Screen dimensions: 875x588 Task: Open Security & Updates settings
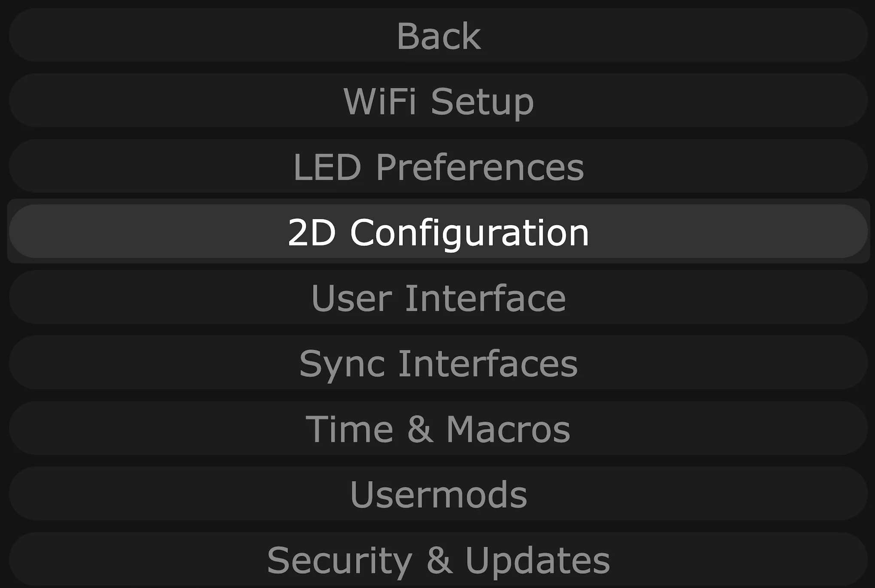[438, 559]
